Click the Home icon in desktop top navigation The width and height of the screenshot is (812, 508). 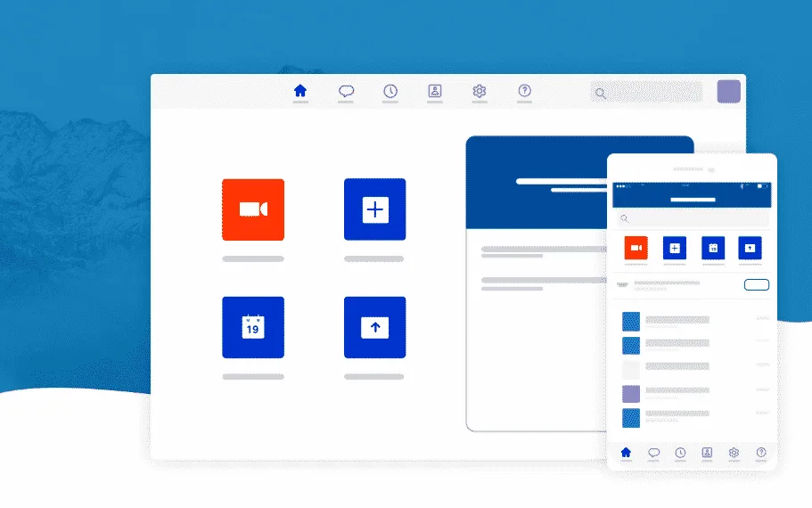[x=300, y=91]
